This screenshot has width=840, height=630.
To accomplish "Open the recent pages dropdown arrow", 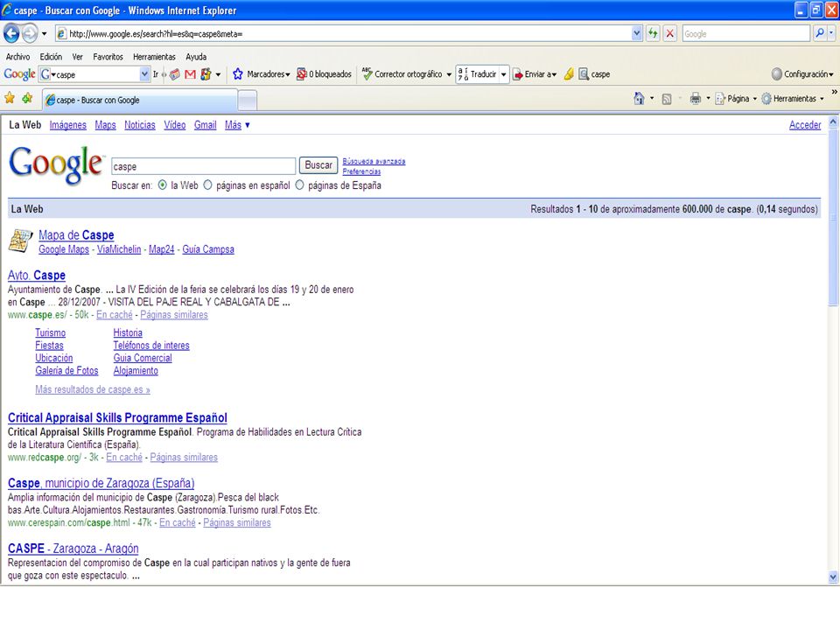I will pyautogui.click(x=44, y=34).
